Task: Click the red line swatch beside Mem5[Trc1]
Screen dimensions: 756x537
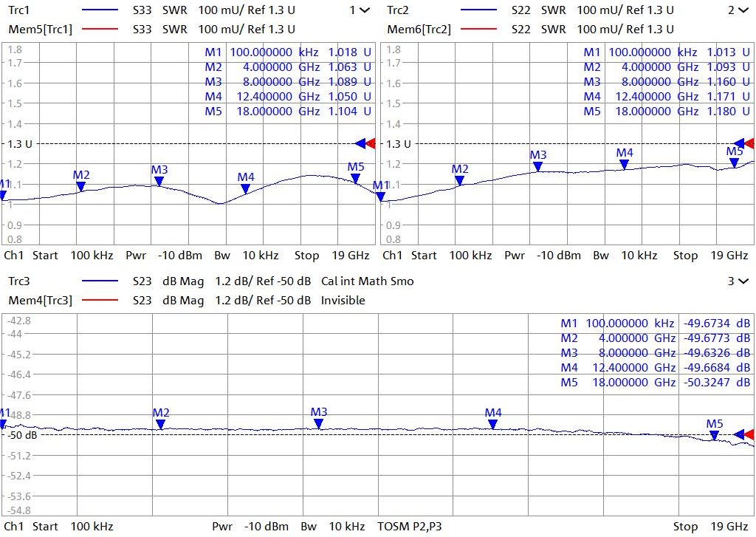Action: [100, 30]
